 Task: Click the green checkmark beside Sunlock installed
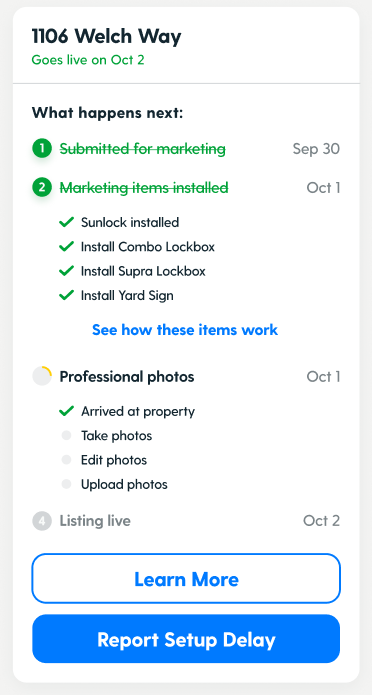click(66, 222)
